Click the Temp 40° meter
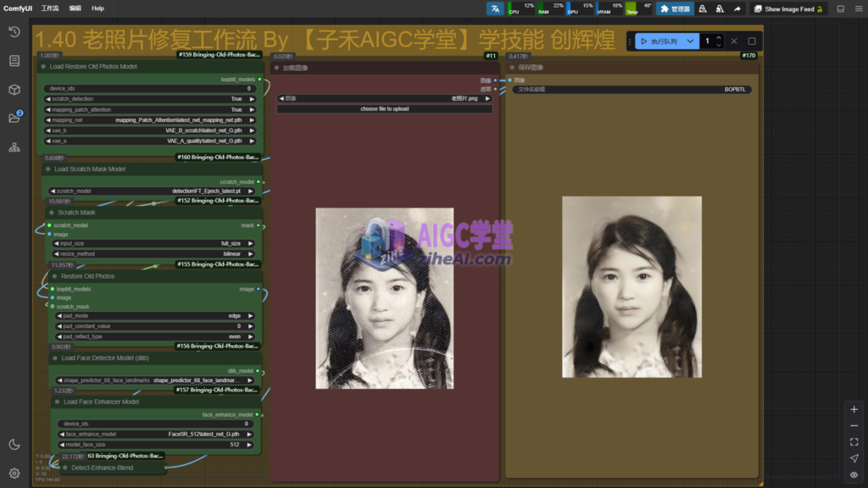 (639, 8)
